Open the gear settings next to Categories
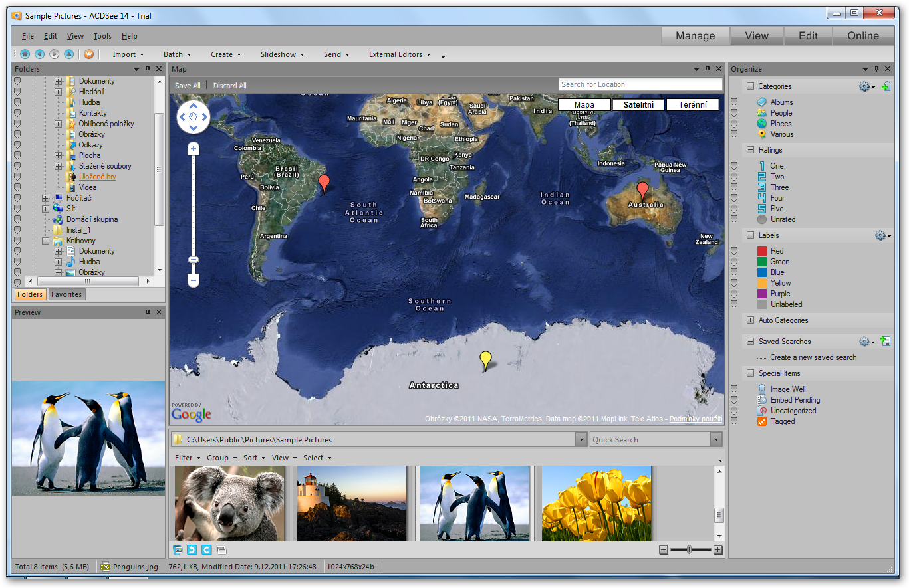The width and height of the screenshot is (909, 588). pyautogui.click(x=866, y=86)
